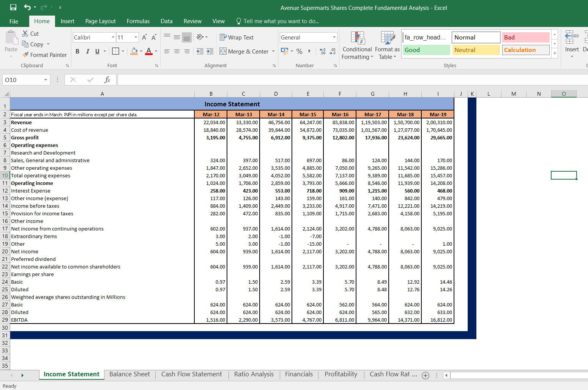
Task: Apply the Percent Style icon
Action: 300,51
